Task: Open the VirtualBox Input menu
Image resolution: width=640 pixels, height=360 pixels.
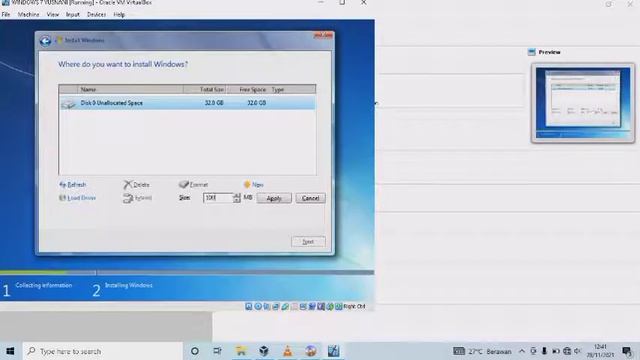Action: (x=73, y=14)
